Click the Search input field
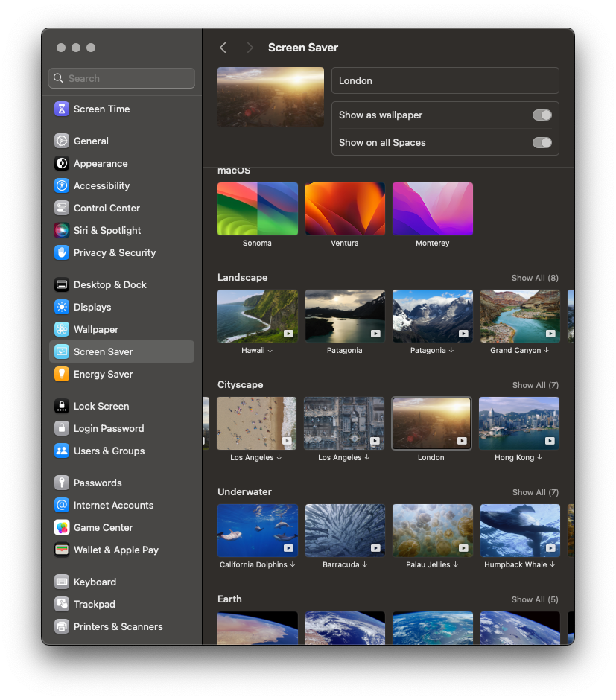Image resolution: width=616 pixels, height=700 pixels. (122, 78)
